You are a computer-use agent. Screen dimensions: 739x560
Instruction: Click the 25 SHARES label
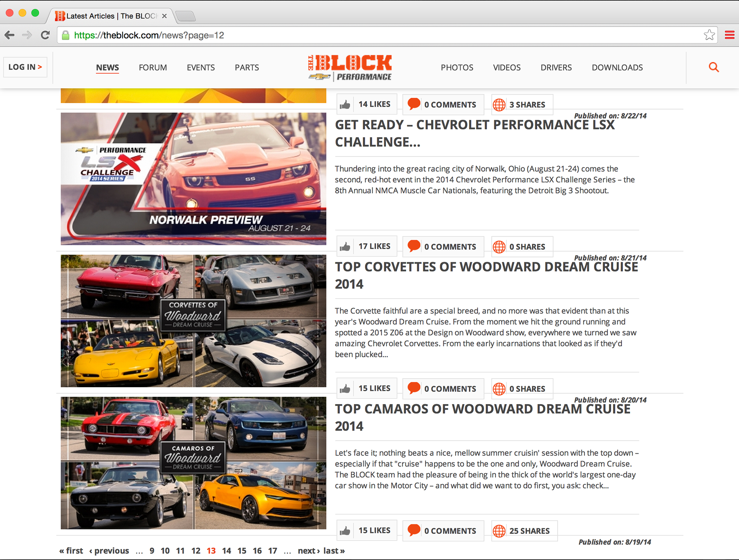[x=530, y=531]
